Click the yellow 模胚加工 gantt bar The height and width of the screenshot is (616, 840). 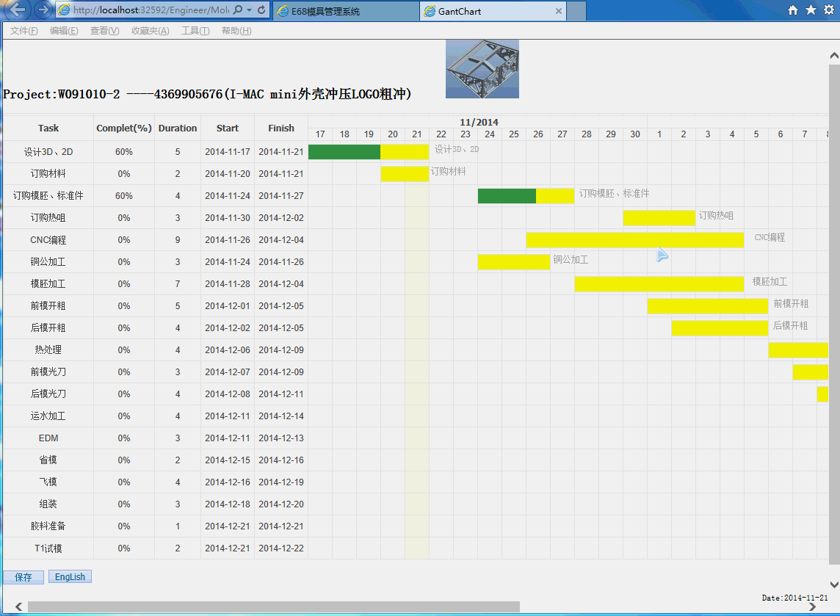(x=659, y=284)
